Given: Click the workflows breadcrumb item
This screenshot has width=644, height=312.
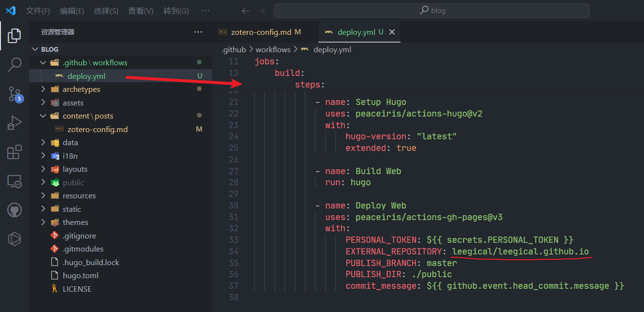Looking at the screenshot, I should click(272, 49).
